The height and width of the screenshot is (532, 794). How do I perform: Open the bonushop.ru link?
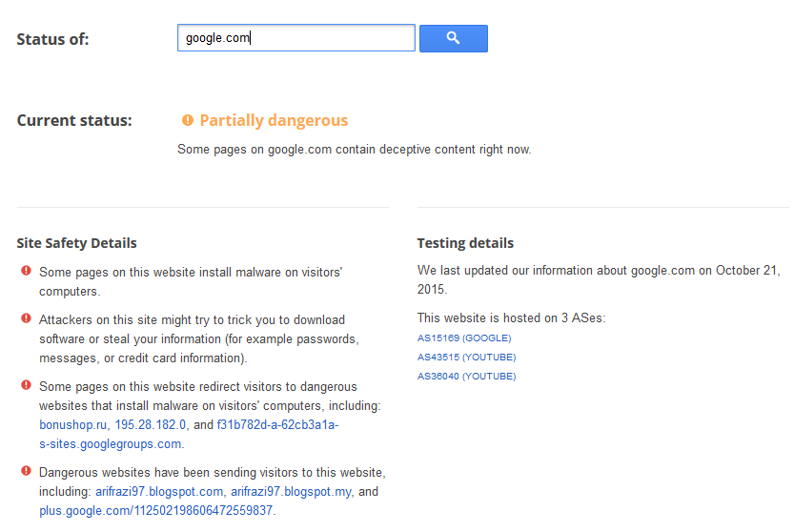(72, 425)
